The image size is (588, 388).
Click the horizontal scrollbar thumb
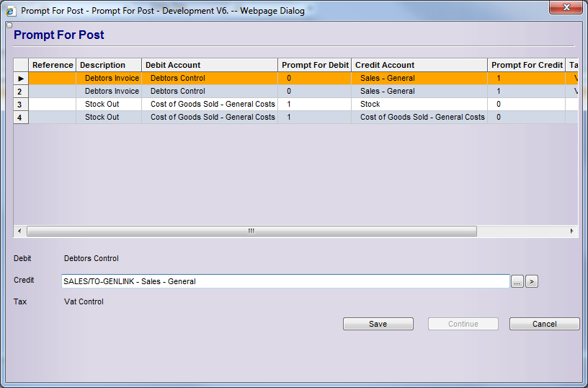pos(251,232)
